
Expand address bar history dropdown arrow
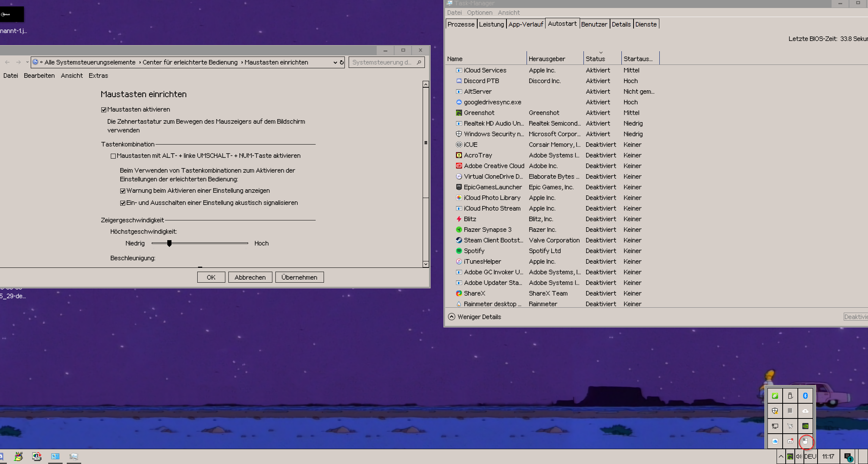[335, 63]
